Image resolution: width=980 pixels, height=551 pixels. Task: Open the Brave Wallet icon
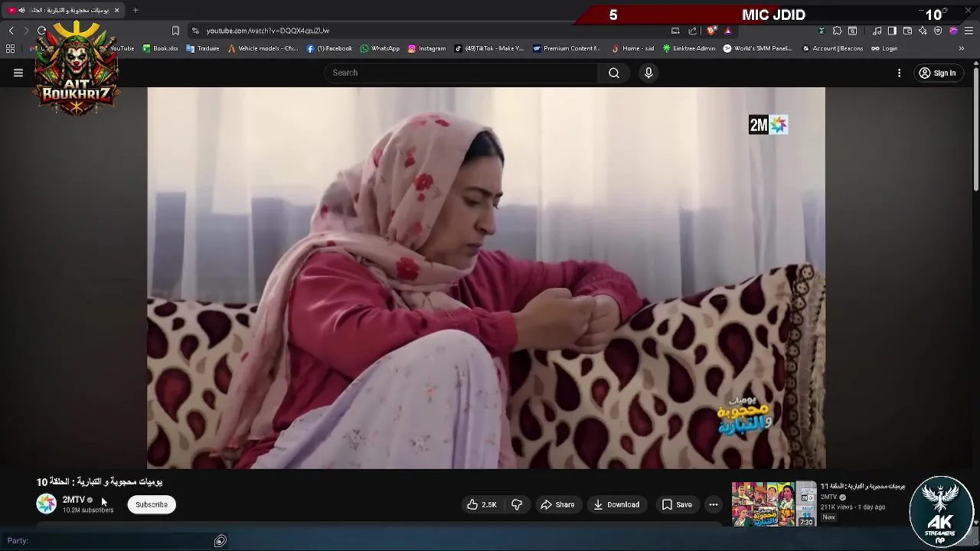pyautogui.click(x=907, y=31)
